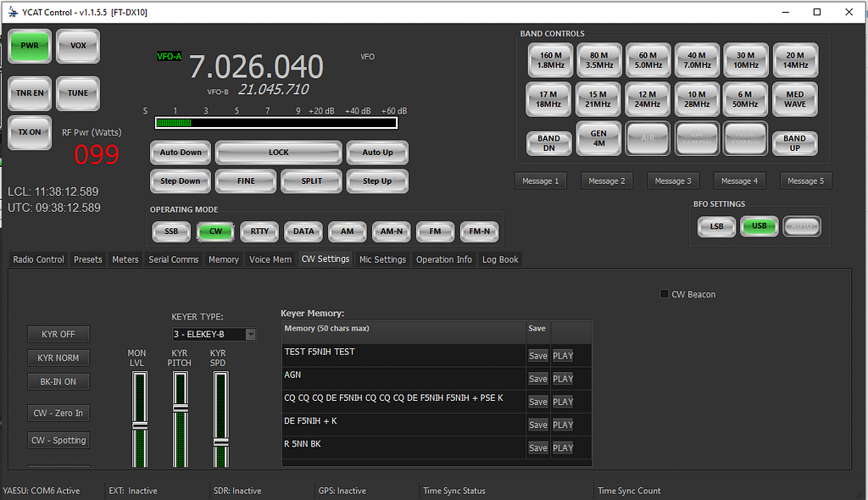Screen dimensions: 868x500
Task: Edit the R 5NN BK memory field
Action: (x=403, y=444)
